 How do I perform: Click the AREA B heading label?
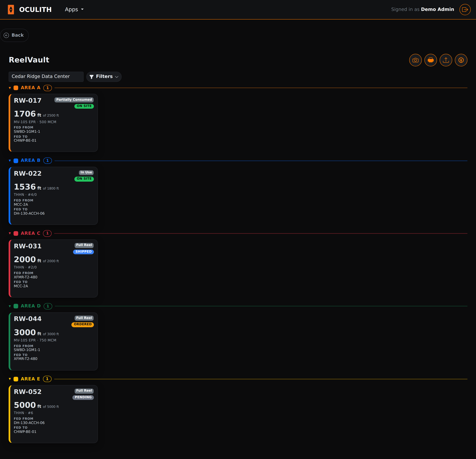[x=31, y=160]
